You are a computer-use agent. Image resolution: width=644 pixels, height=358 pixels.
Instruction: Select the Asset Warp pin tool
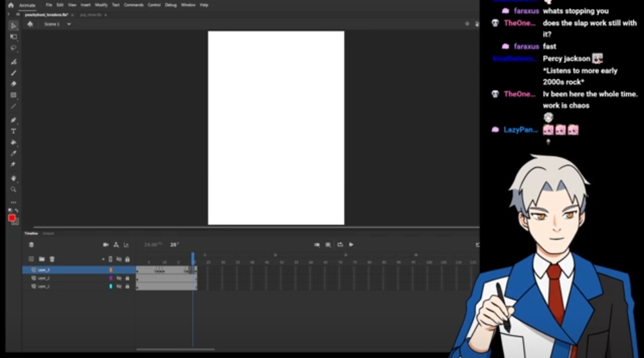(13, 165)
